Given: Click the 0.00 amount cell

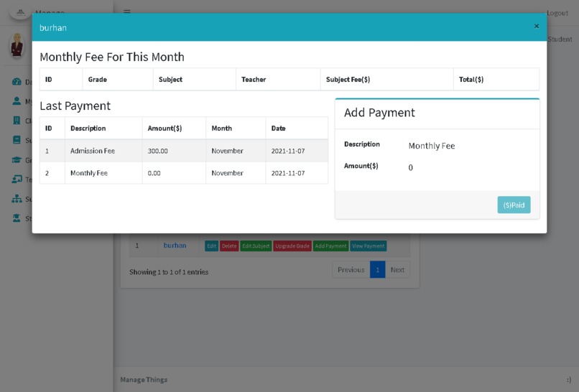Looking at the screenshot, I should point(174,173).
